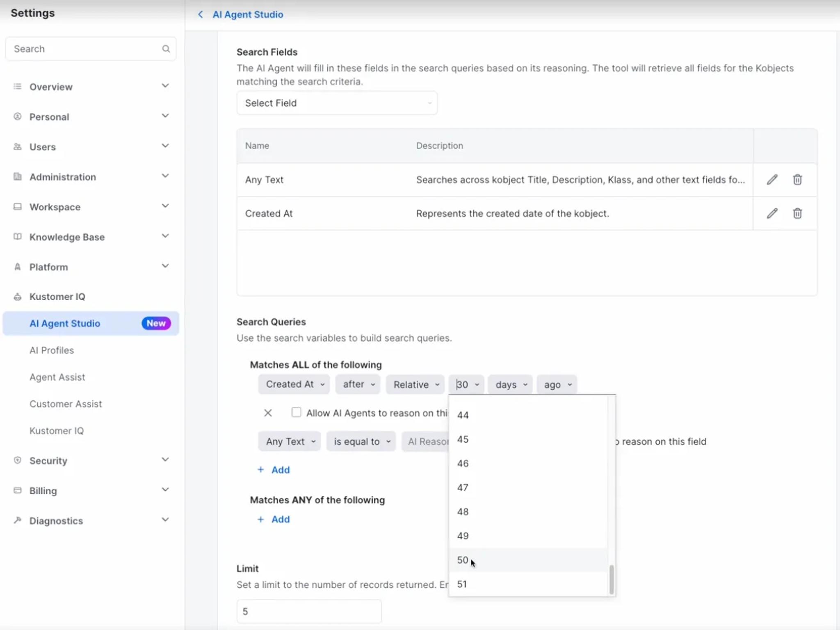Edit the Created At field row
Screen dimensions: 840x630
click(772, 213)
